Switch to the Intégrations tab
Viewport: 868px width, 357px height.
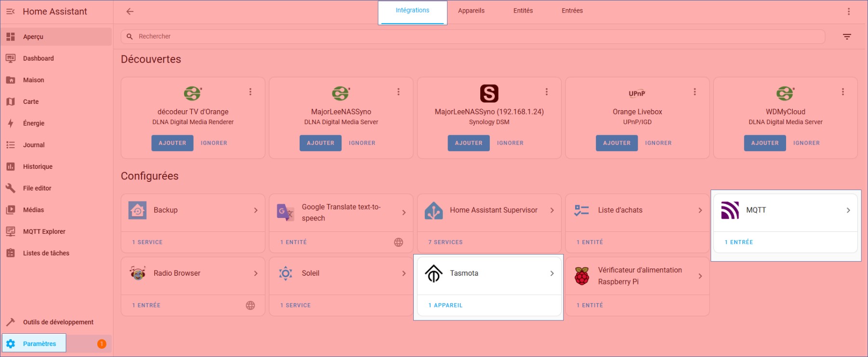[412, 11]
